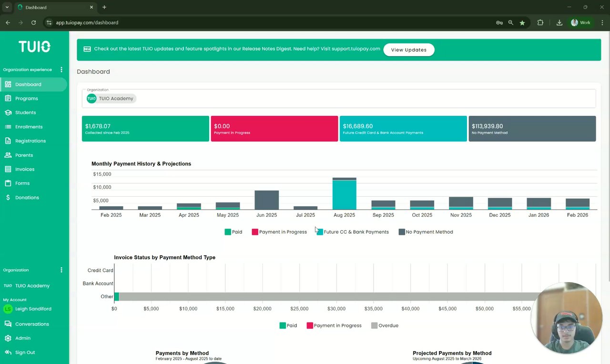Reload the page in the browser

(33, 22)
